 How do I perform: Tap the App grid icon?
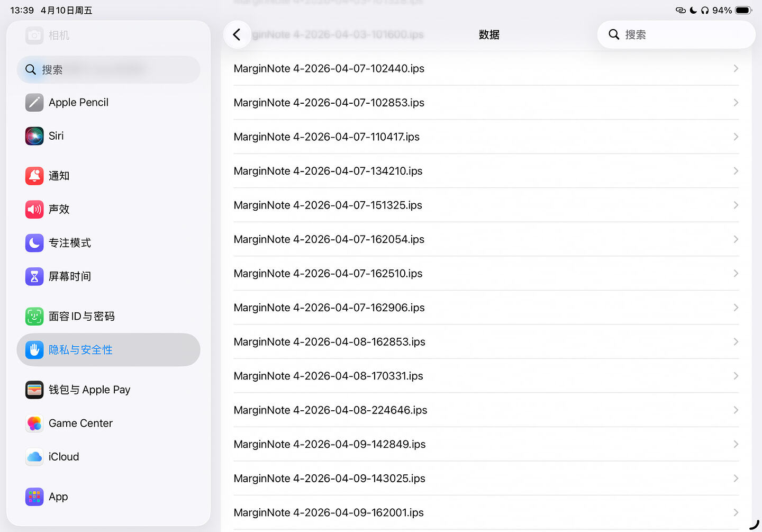(x=34, y=497)
